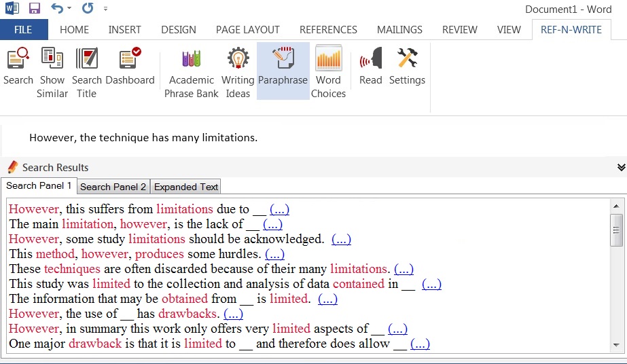
Task: Open (...) link after 'should be acknowledged'
Action: [x=341, y=239]
